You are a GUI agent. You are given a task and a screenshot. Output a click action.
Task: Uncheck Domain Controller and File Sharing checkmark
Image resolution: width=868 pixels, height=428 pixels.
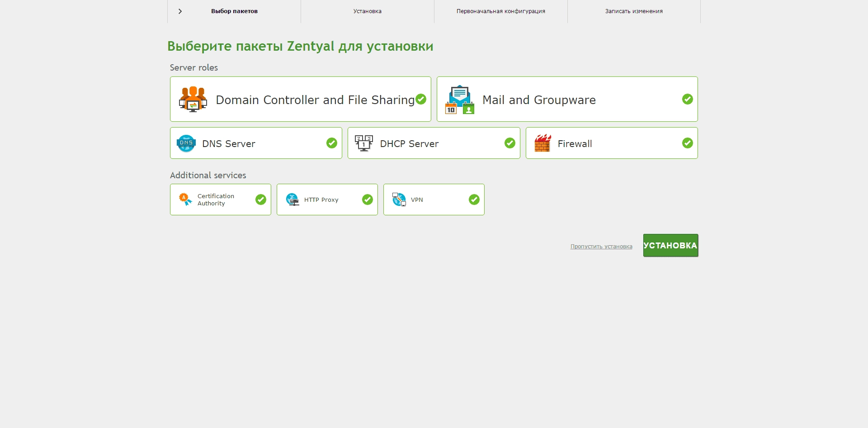pos(421,99)
